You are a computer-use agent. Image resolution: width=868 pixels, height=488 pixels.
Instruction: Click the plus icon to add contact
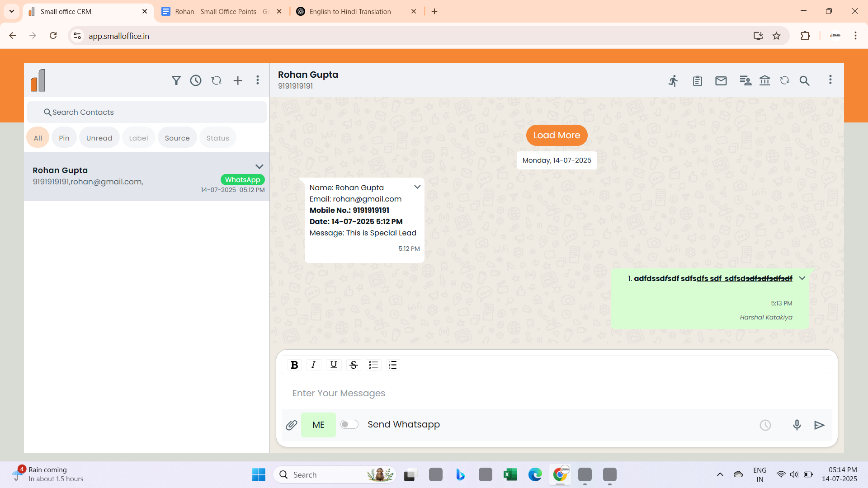point(238,80)
